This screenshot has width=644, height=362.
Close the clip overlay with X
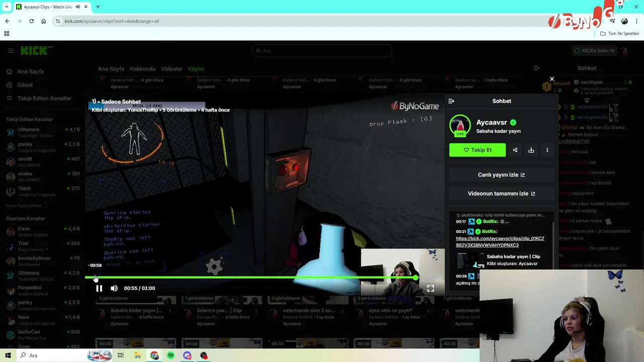[x=552, y=79]
